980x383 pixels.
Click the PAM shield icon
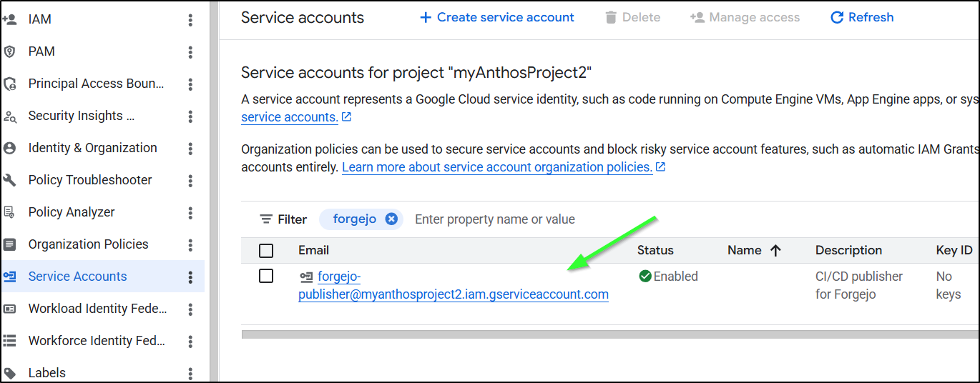coord(10,51)
